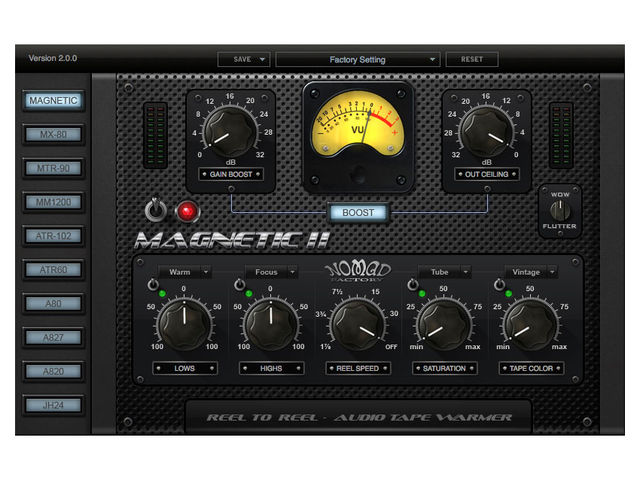Viewport: 640px width, 480px height.
Task: Flip the main power toggle switch
Action: [x=156, y=209]
